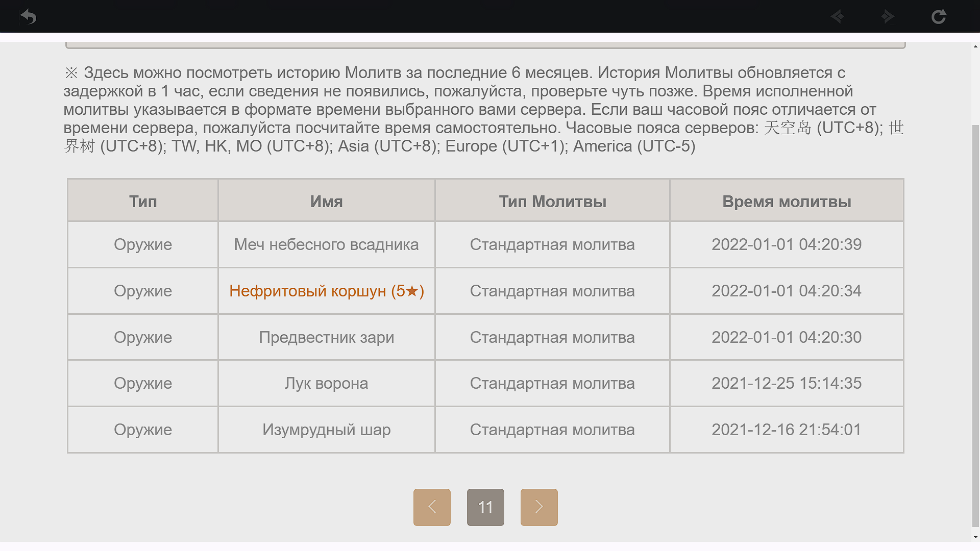Image resolution: width=980 pixels, height=551 pixels.
Task: Click the Предвестник зари name cell
Action: tap(327, 337)
